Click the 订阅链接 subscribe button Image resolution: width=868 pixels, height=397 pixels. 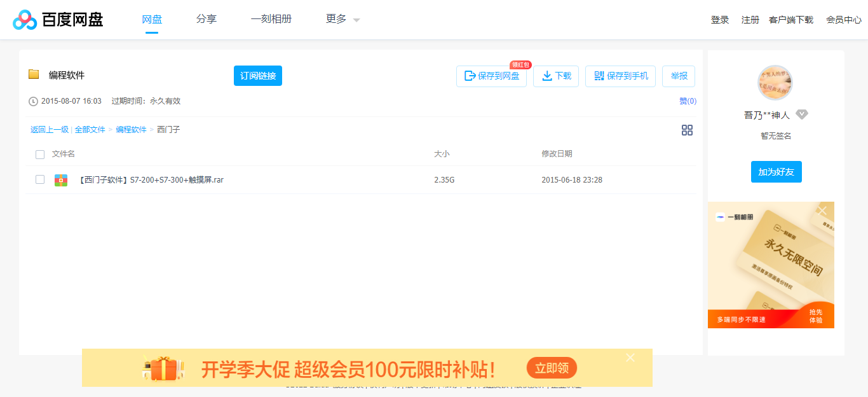(x=257, y=75)
